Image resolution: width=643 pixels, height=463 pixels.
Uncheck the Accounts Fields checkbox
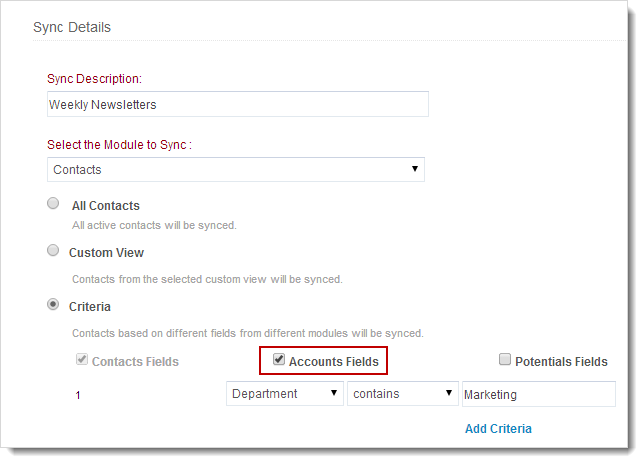pos(279,360)
